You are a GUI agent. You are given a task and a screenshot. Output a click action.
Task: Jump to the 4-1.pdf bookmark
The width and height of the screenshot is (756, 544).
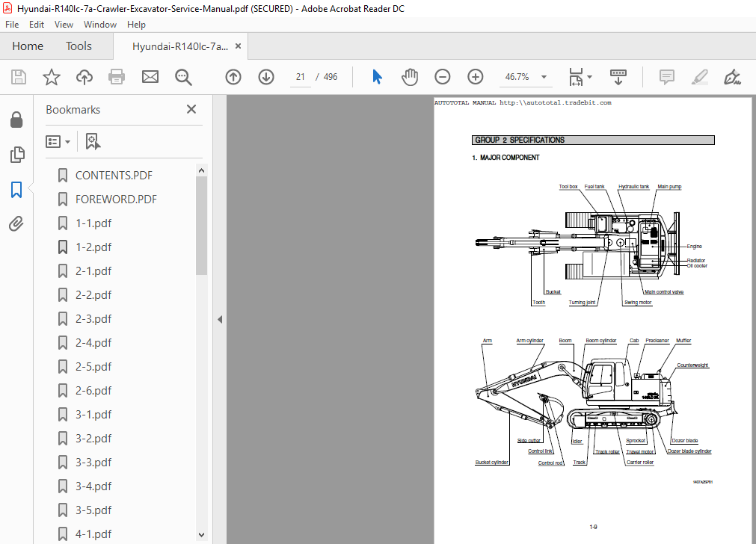pos(93,534)
